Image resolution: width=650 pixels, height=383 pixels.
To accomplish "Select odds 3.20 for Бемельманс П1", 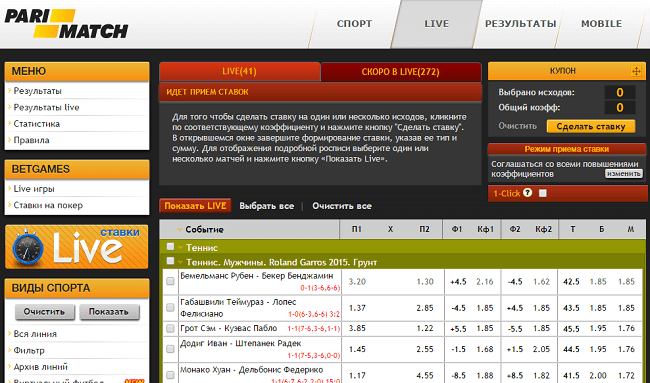I will 357,282.
